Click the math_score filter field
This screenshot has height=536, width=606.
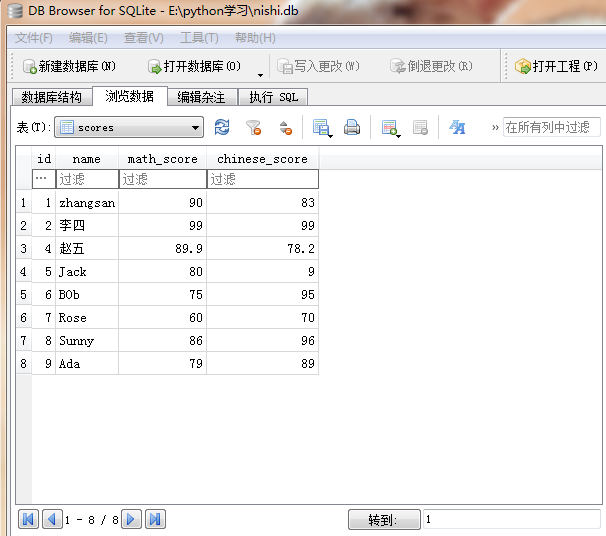163,179
